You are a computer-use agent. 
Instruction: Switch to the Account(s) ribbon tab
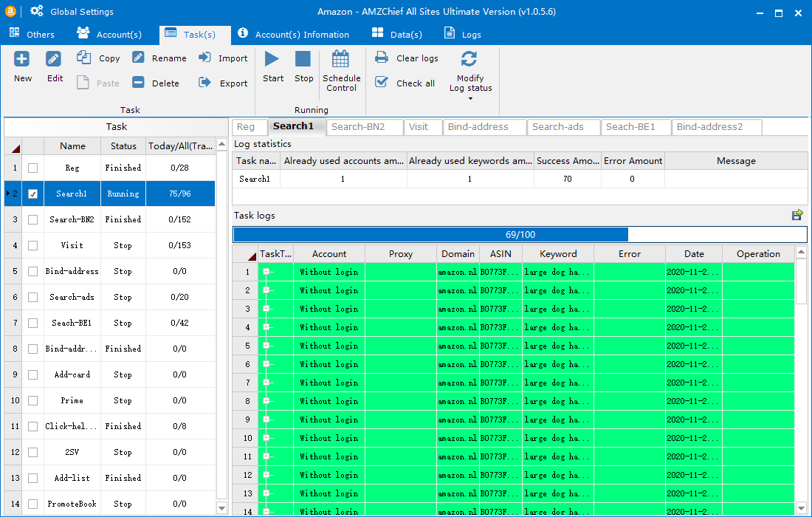click(x=109, y=35)
